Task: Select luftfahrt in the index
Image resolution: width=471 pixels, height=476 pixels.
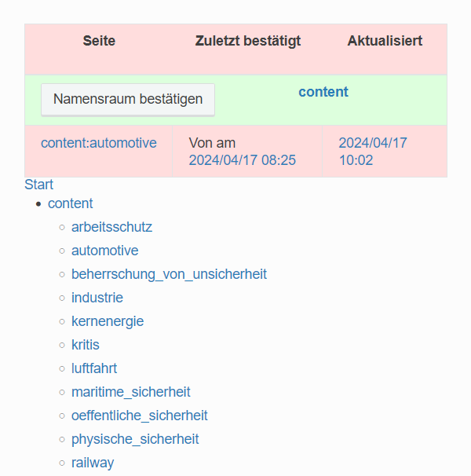Action: tap(94, 368)
